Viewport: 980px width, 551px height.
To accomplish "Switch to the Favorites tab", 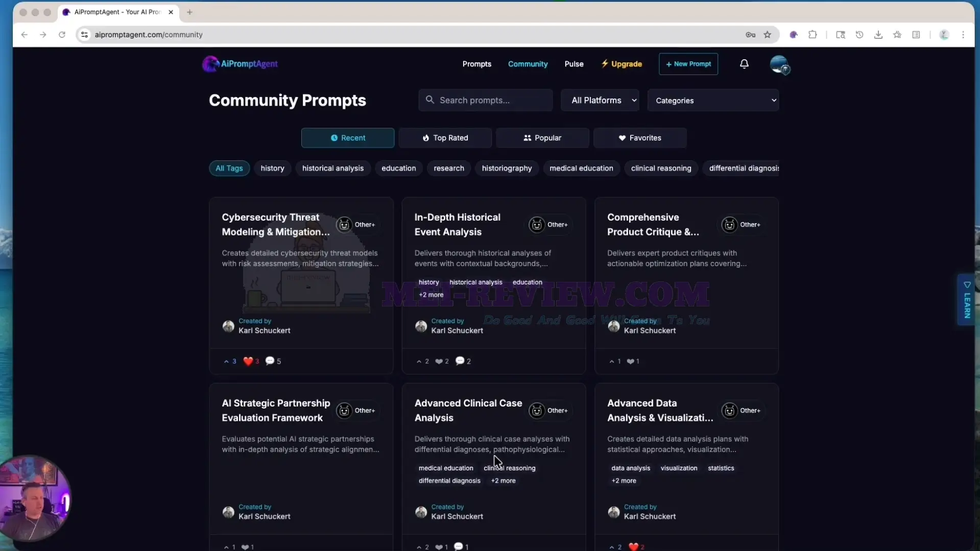I will 640,138.
